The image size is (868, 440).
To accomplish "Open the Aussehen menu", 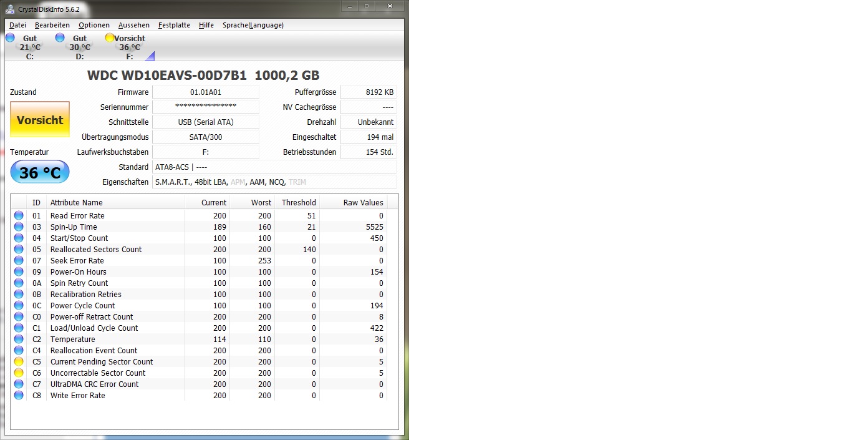I will [134, 25].
